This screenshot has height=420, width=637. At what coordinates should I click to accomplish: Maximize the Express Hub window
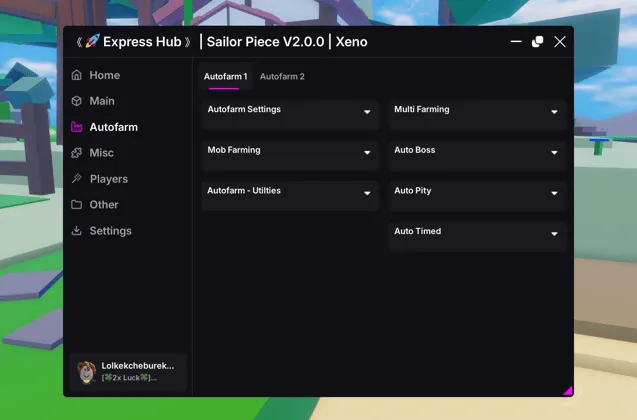[538, 42]
